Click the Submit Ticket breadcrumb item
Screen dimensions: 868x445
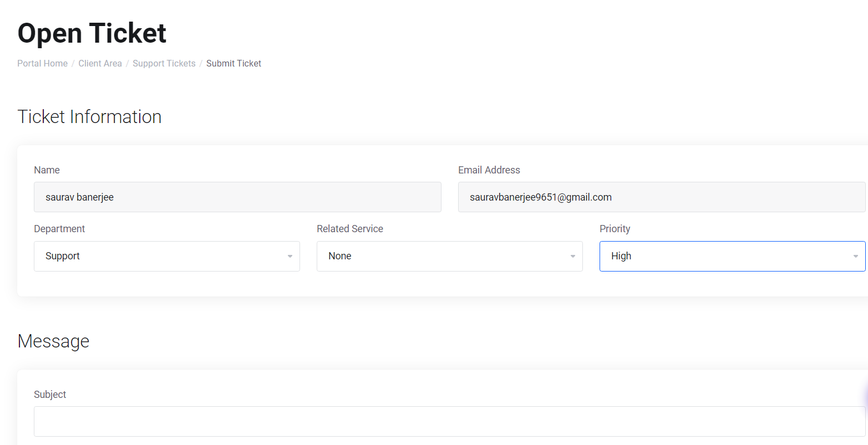pyautogui.click(x=234, y=63)
